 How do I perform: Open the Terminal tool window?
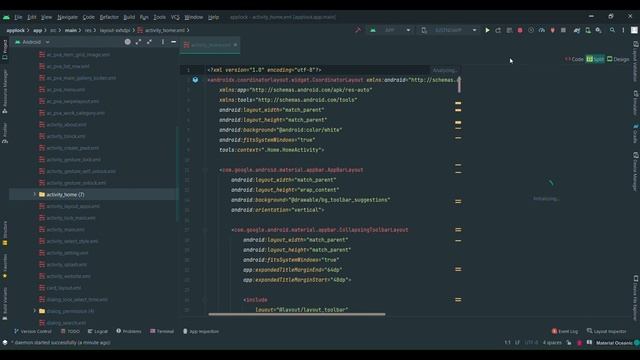point(162,331)
